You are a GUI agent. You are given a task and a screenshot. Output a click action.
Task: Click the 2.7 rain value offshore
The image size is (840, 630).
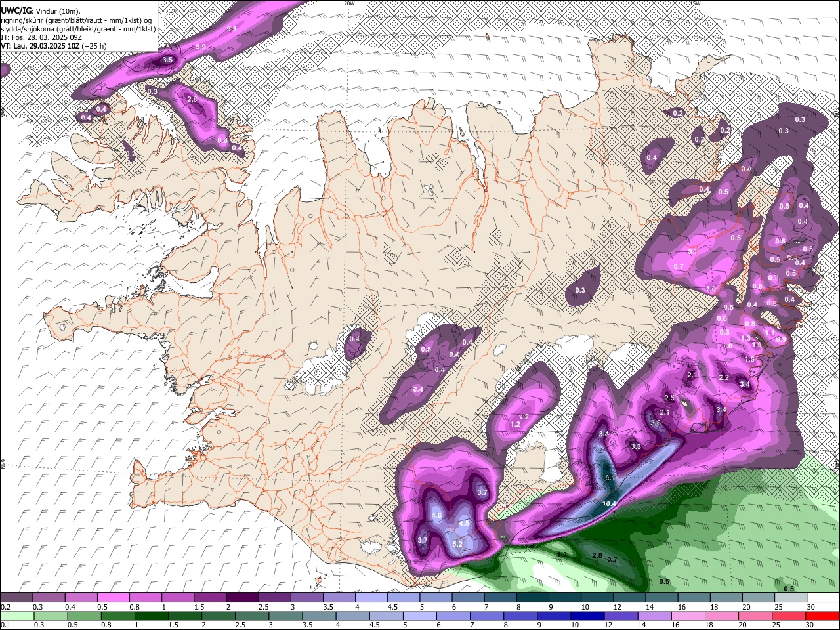[x=612, y=560]
